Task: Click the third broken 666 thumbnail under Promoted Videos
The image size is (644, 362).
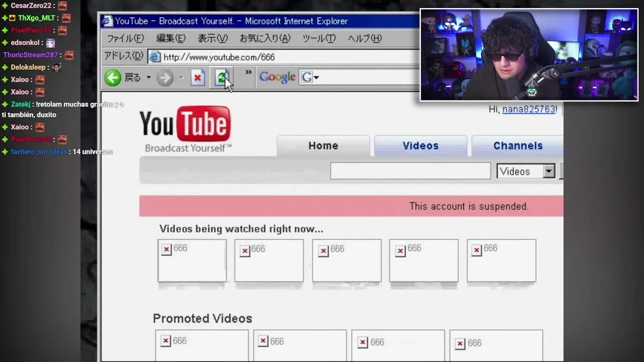Action: coord(398,345)
